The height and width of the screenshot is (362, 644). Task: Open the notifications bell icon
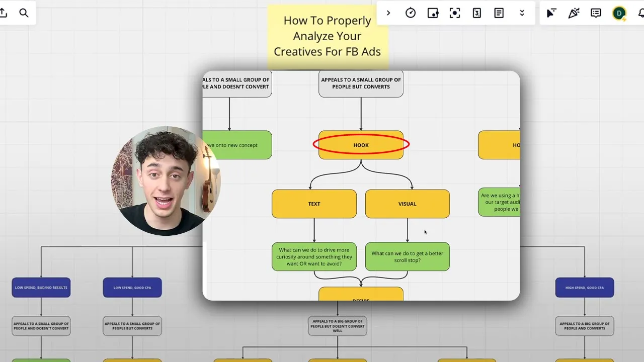click(x=641, y=13)
